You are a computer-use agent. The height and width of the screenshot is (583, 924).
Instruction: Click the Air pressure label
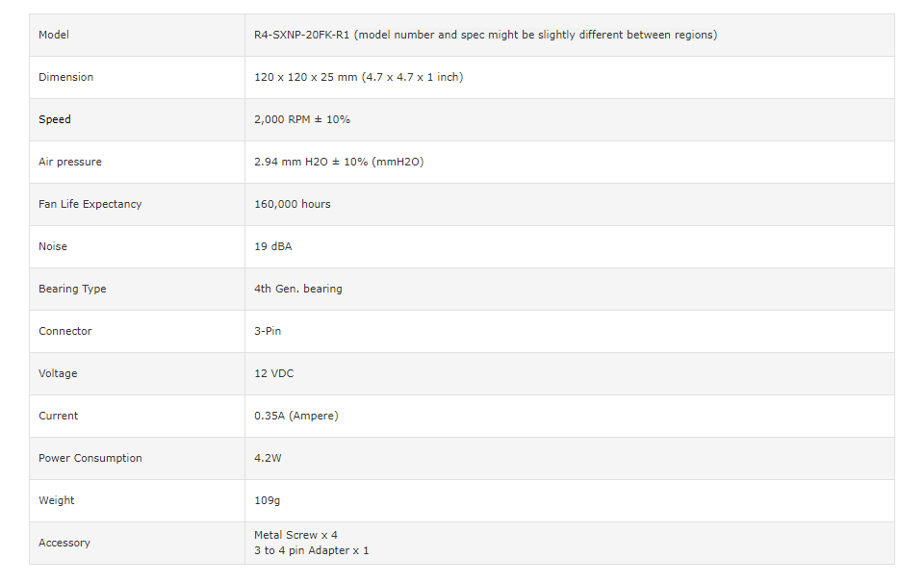click(x=70, y=162)
